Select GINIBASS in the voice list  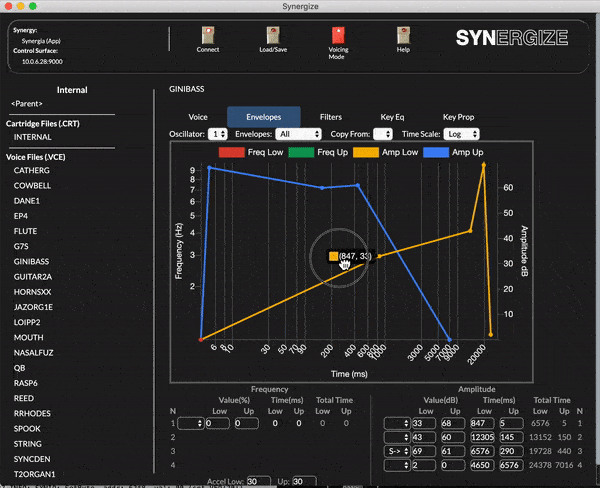click(x=31, y=261)
